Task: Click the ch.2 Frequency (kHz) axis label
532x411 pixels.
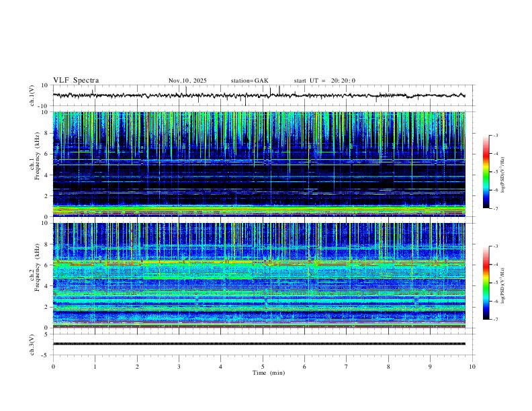Action: click(35, 267)
